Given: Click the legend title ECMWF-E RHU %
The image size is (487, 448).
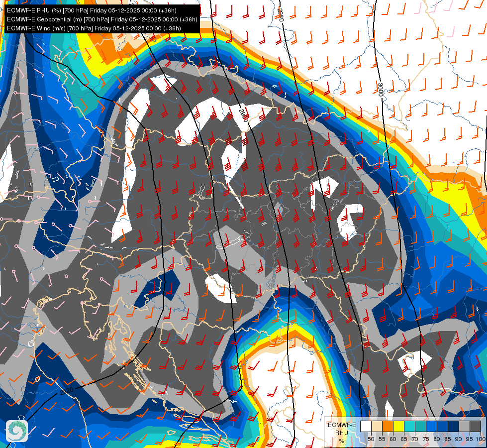Looking at the screenshot, I should click(x=342, y=433).
